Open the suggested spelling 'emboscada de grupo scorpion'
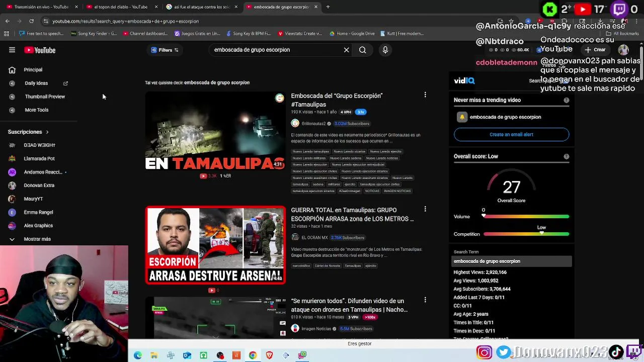Screen dimensions: 644x362 coord(217,82)
